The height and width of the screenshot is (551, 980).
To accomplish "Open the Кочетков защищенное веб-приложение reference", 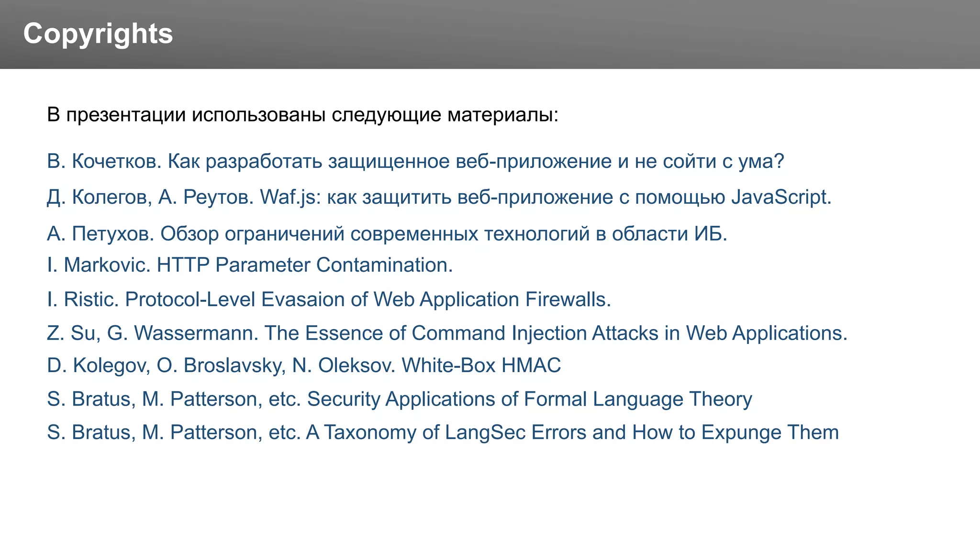I will (415, 162).
